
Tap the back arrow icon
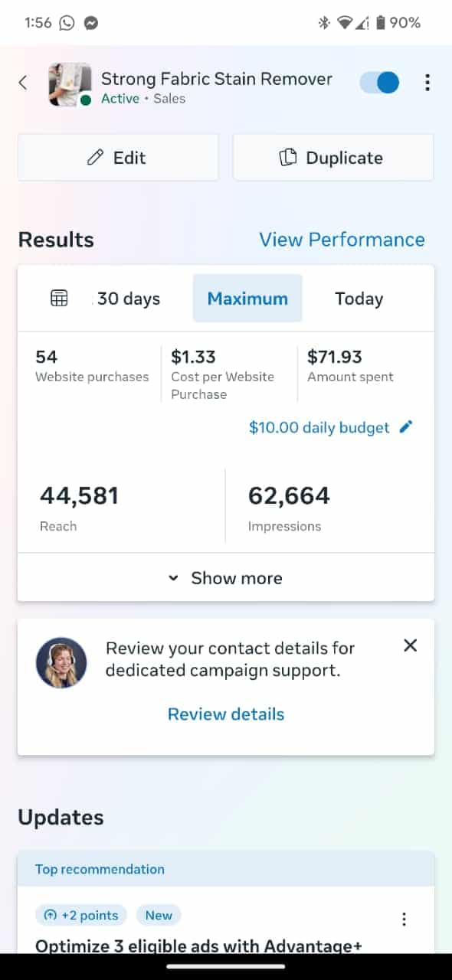tap(23, 83)
